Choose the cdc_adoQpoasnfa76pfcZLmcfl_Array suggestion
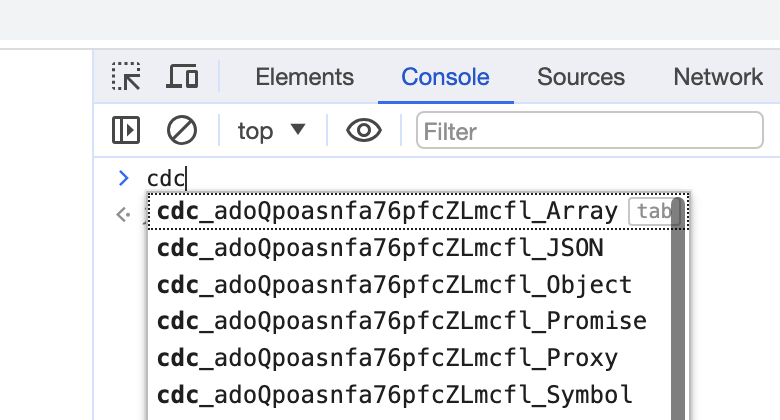The height and width of the screenshot is (420, 780). [387, 212]
